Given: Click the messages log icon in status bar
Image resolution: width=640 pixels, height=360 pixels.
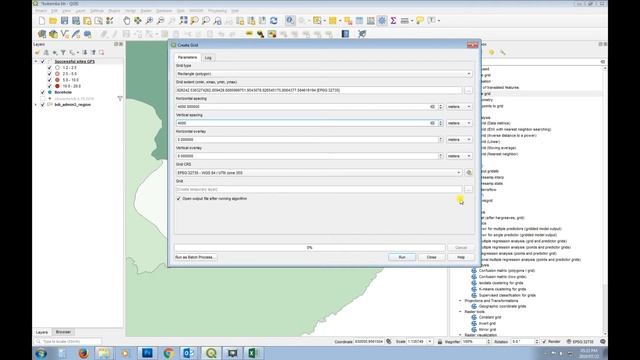Looking at the screenshot, I should (x=602, y=342).
